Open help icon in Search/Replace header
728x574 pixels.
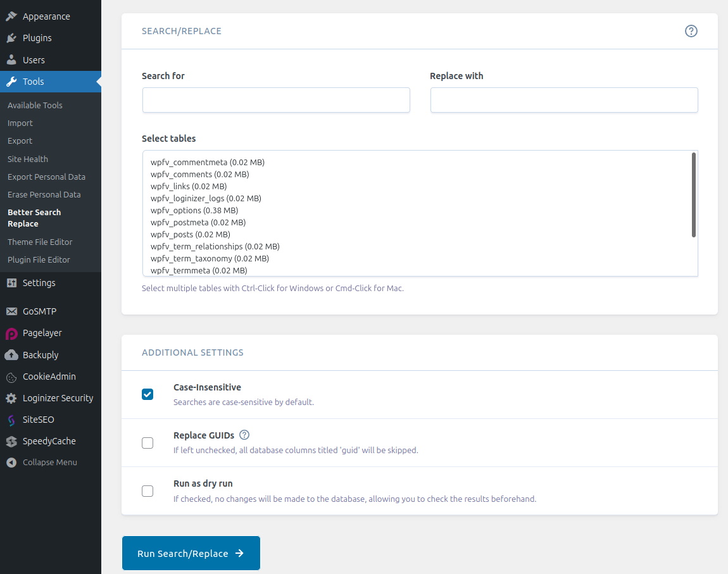click(691, 31)
